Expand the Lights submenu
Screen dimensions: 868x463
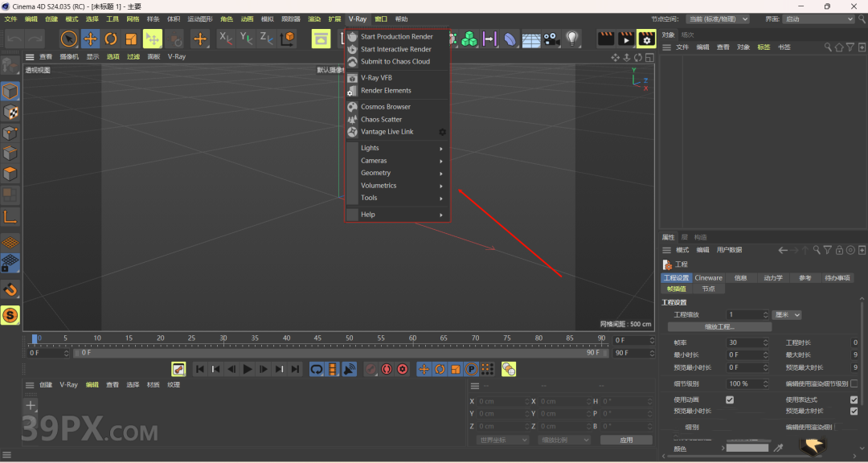point(397,148)
